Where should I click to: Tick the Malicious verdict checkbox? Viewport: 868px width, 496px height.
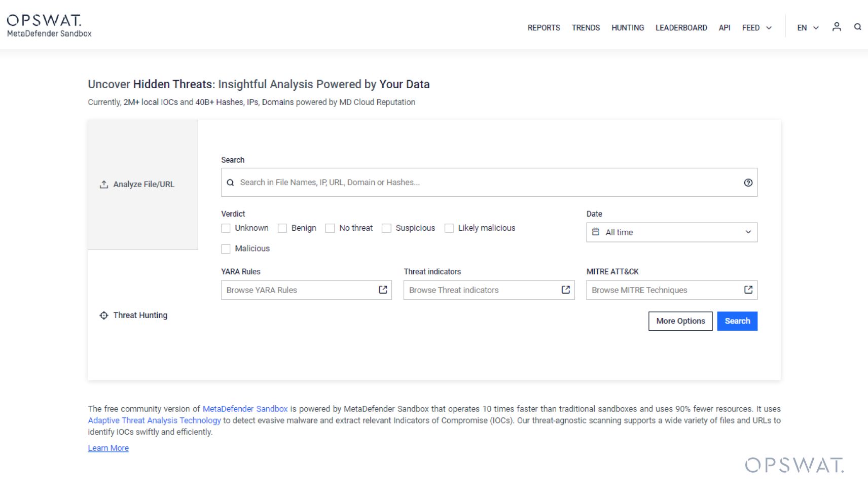click(x=226, y=249)
